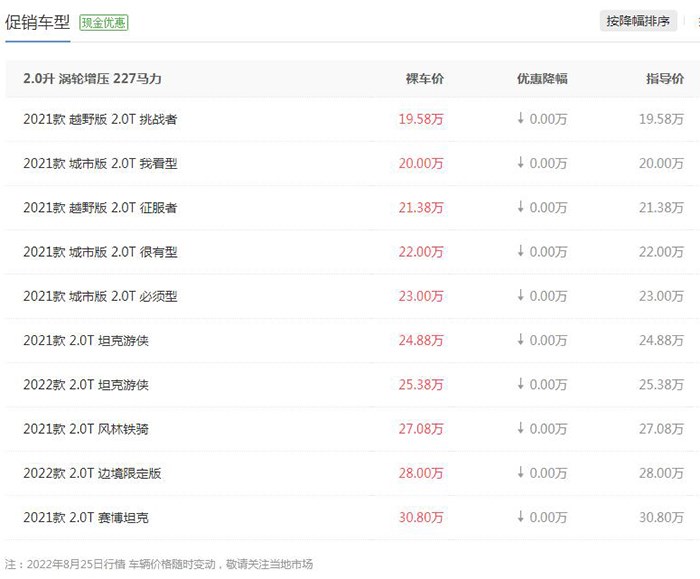700x579 pixels.
Task: Click the down-arrow discount icon in 征服者 row
Action: coord(521,207)
